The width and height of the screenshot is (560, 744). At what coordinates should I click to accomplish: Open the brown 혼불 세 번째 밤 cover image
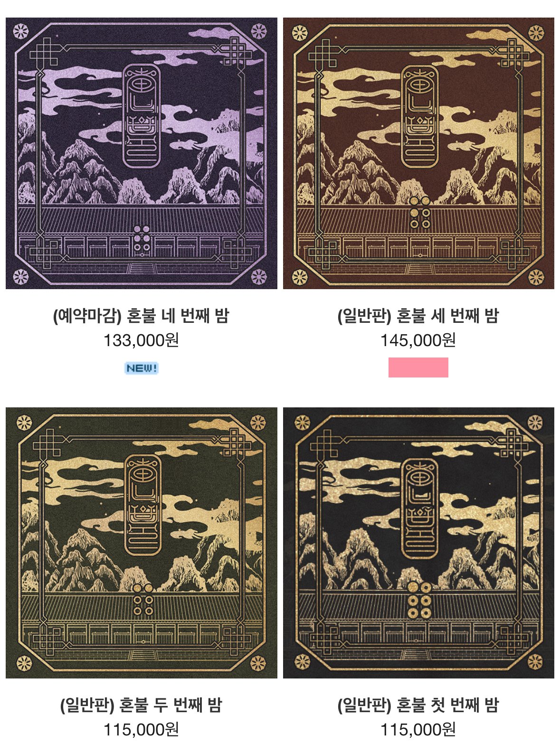[418, 153]
